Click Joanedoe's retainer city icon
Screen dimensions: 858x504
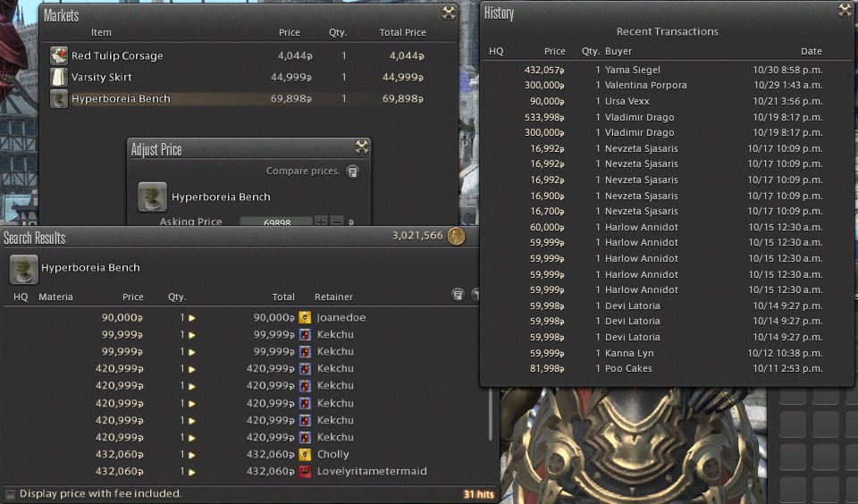305,317
